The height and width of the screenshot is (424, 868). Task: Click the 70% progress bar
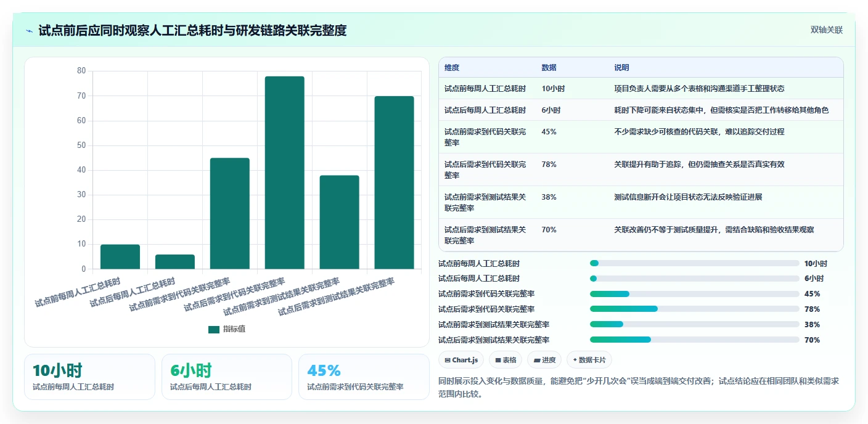pyautogui.click(x=694, y=340)
